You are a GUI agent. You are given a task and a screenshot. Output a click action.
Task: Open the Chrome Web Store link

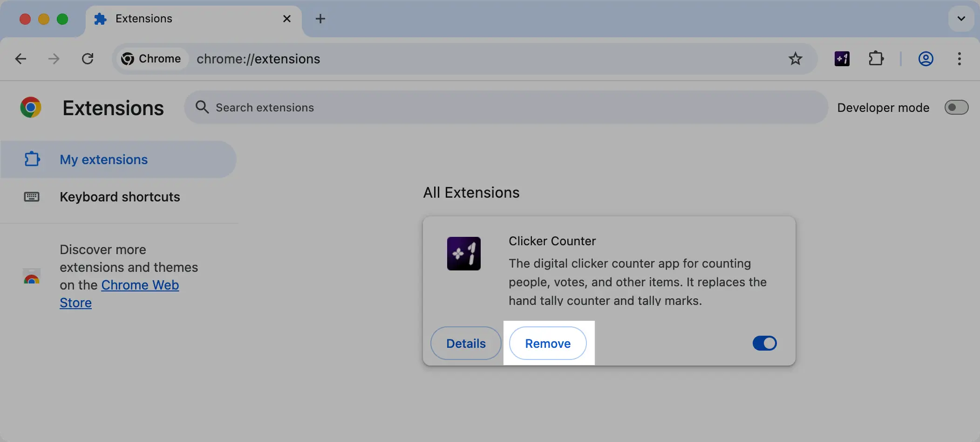(x=140, y=285)
